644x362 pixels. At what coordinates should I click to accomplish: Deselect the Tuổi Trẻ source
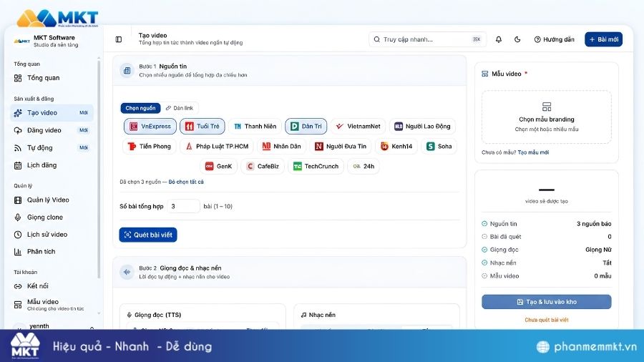click(203, 127)
